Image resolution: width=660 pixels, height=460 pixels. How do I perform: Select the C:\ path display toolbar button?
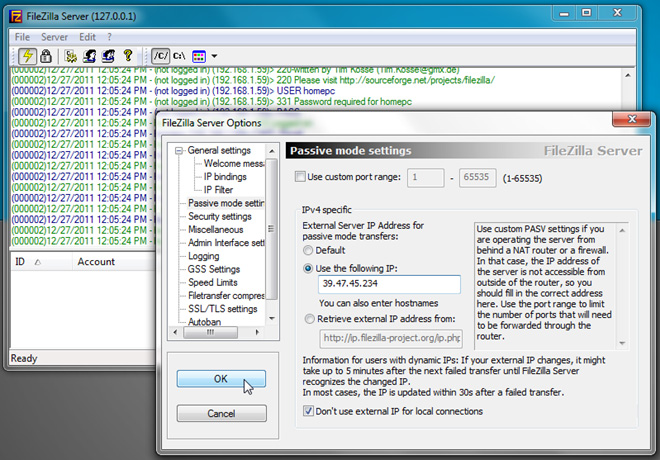(179, 56)
